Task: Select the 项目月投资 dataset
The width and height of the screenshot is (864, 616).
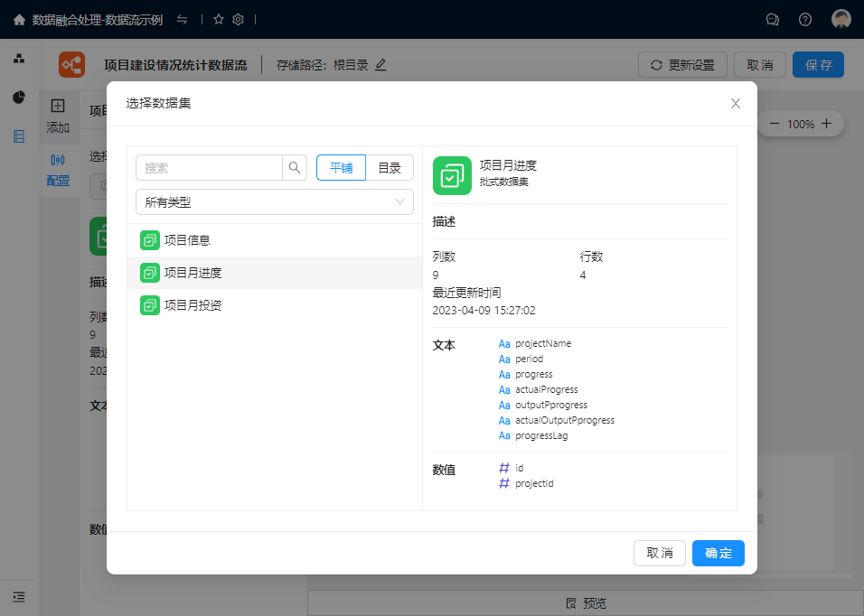Action: 193,305
